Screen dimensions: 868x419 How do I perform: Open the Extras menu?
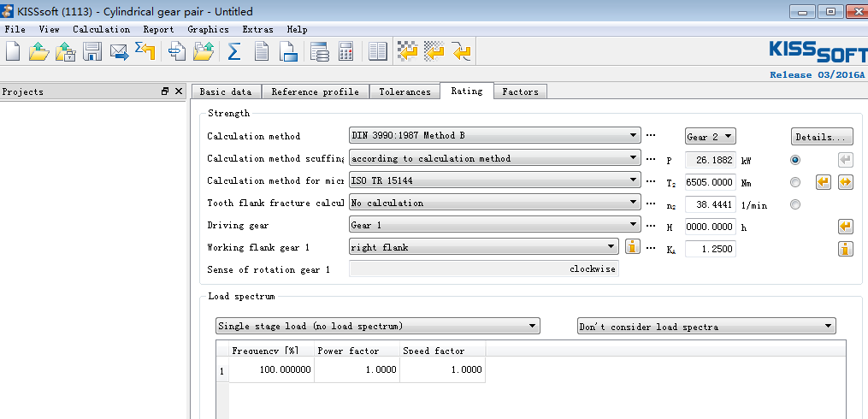(258, 29)
